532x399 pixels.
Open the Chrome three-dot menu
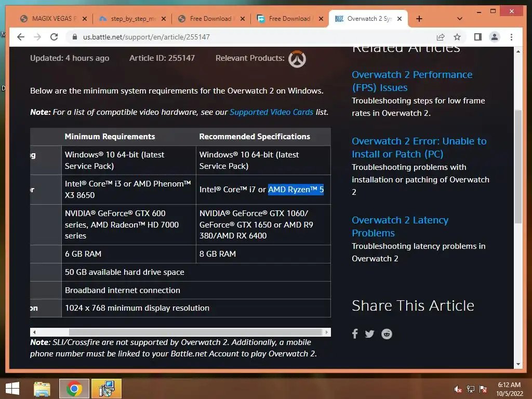pyautogui.click(x=511, y=37)
